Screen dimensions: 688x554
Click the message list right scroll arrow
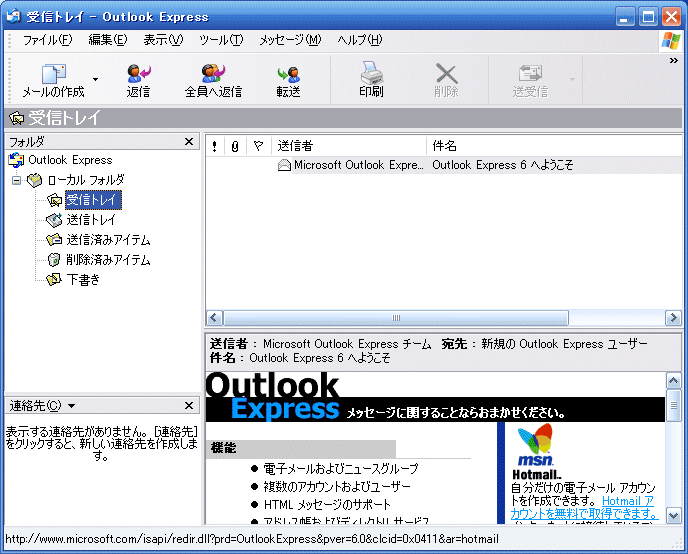click(x=674, y=318)
